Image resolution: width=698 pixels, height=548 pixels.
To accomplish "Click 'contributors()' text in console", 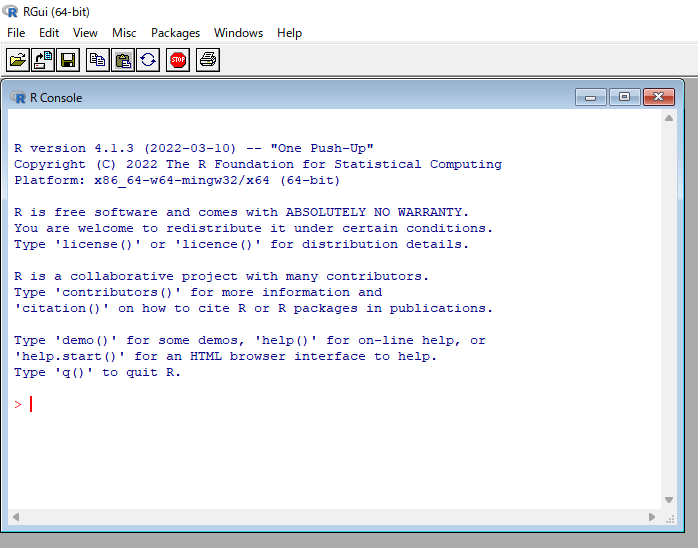I will 118,292.
